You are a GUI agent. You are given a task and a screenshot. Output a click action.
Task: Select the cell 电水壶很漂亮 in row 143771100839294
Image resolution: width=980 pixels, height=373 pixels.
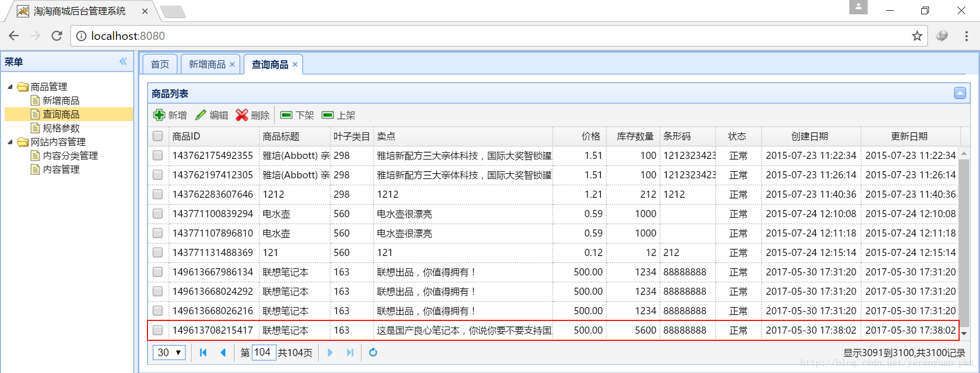[x=463, y=214]
